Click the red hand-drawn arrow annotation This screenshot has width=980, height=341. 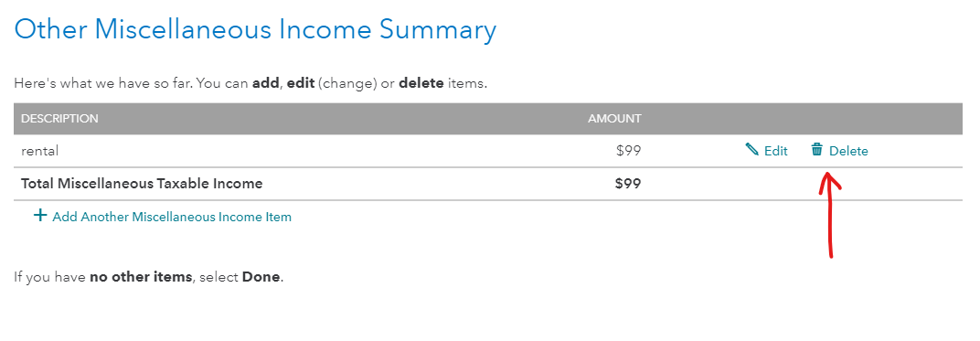pyautogui.click(x=830, y=214)
